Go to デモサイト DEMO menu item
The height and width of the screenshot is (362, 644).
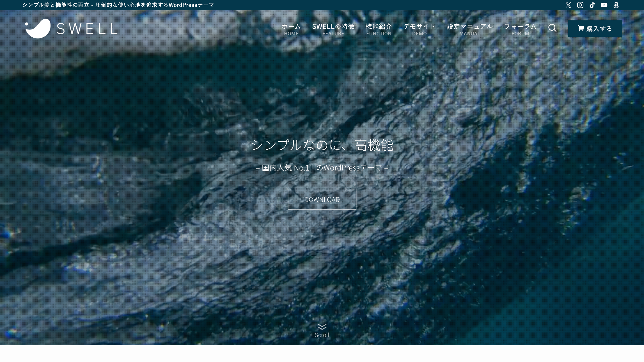[x=419, y=29]
